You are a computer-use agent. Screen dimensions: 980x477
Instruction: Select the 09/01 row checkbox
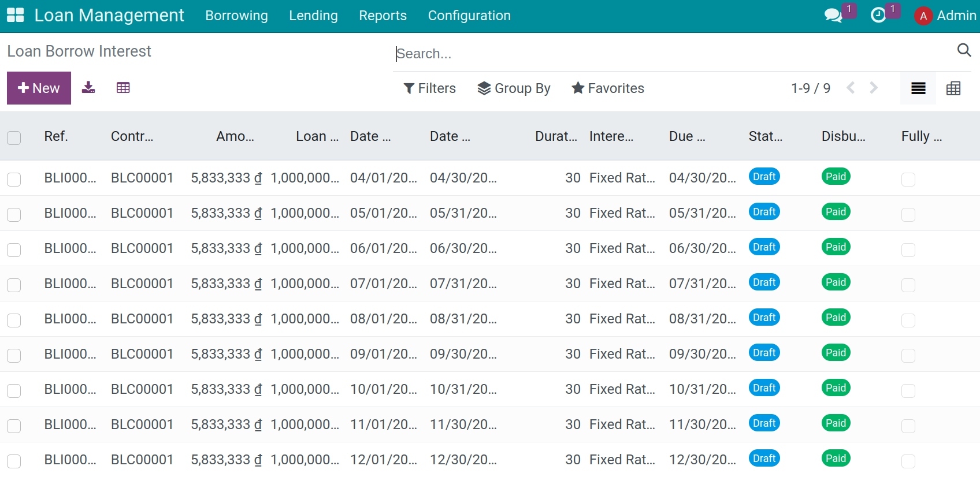[x=14, y=356]
